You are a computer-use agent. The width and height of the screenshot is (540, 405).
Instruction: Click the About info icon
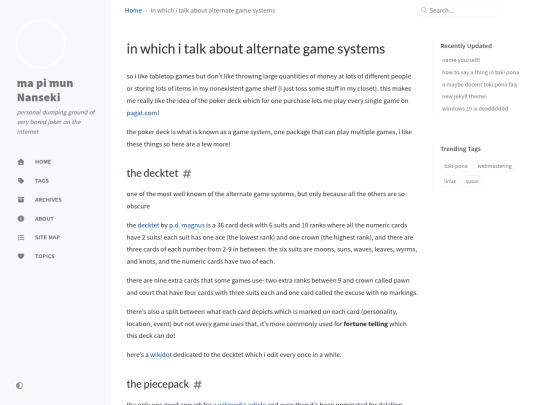click(x=21, y=219)
